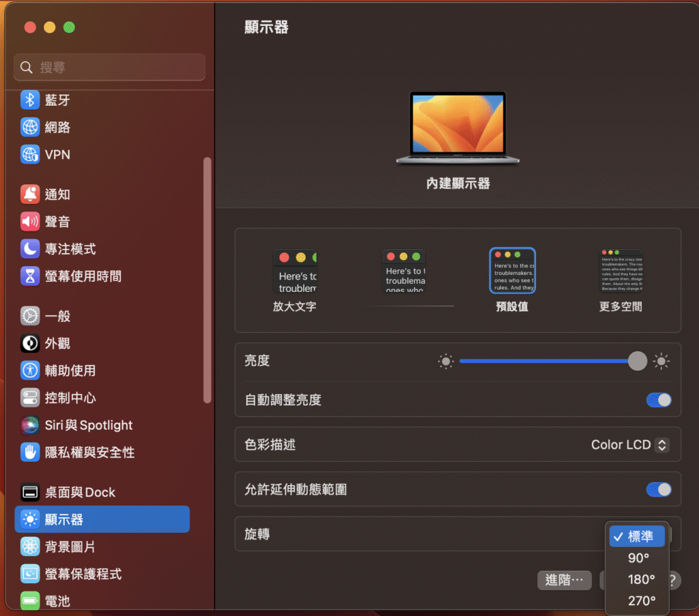Pick 270° from rotation menu
Screen dimensions: 699x616
click(x=640, y=600)
